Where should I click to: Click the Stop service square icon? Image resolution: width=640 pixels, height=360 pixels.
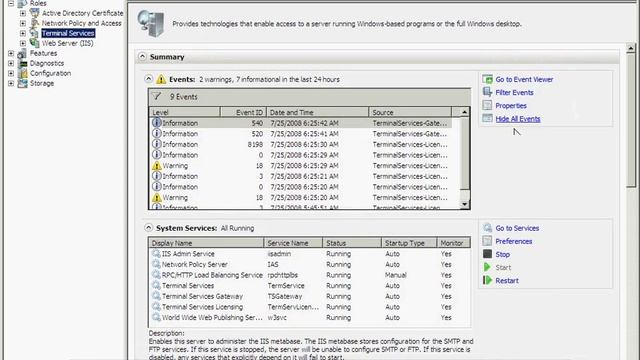click(x=487, y=254)
